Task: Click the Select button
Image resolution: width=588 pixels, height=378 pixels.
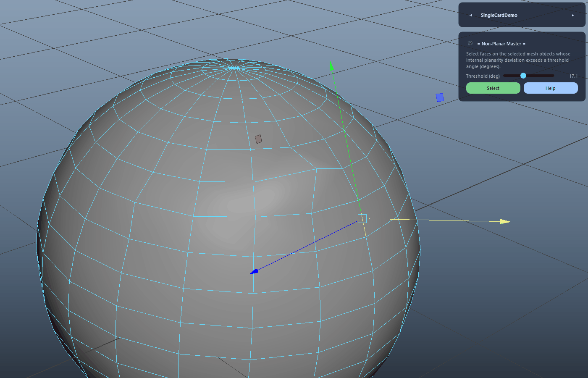Action: tap(493, 88)
